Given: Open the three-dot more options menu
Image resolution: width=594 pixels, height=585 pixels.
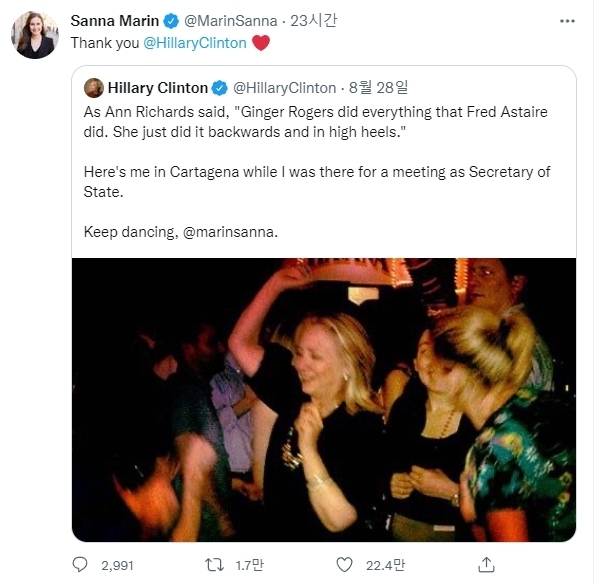Looking at the screenshot, I should [567, 21].
